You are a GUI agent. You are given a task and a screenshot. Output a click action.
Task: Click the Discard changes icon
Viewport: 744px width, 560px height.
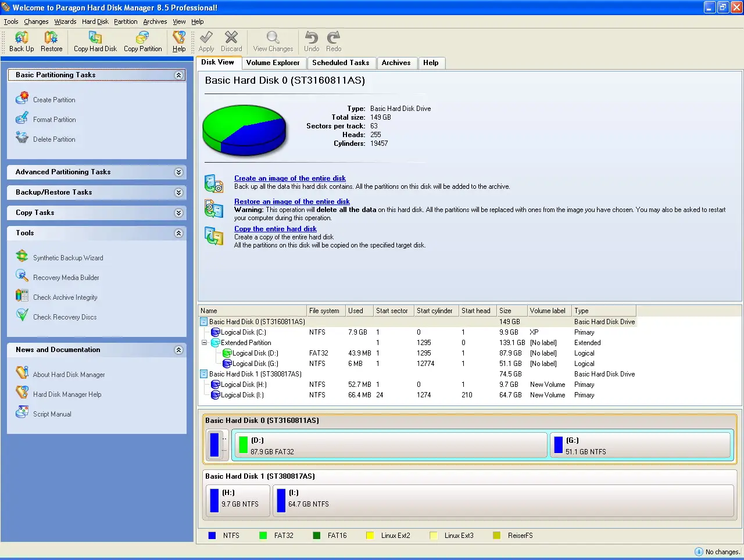[x=231, y=38]
